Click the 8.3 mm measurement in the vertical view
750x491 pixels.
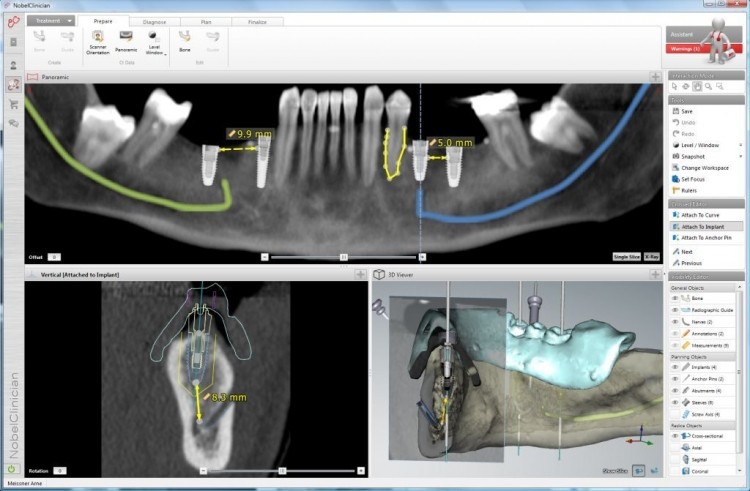coord(225,397)
